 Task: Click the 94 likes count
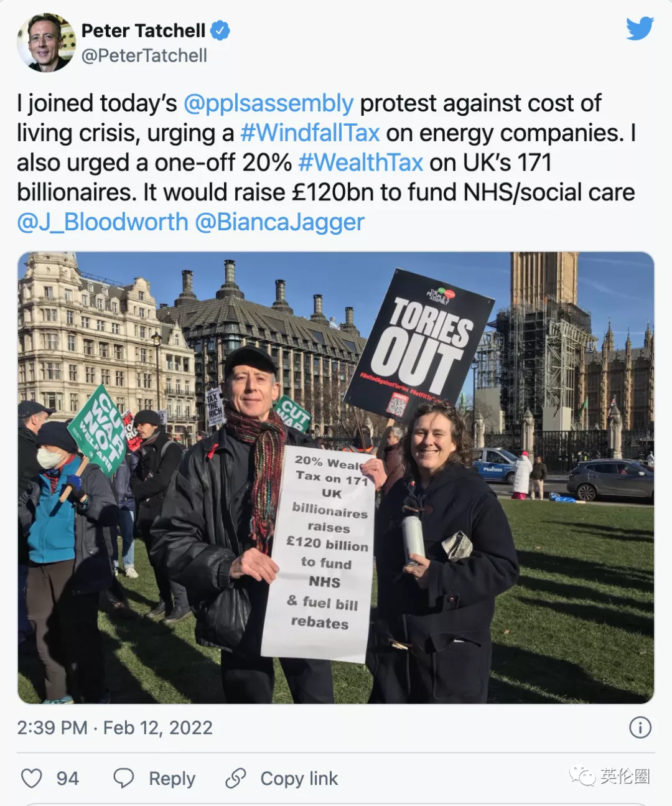(x=67, y=779)
